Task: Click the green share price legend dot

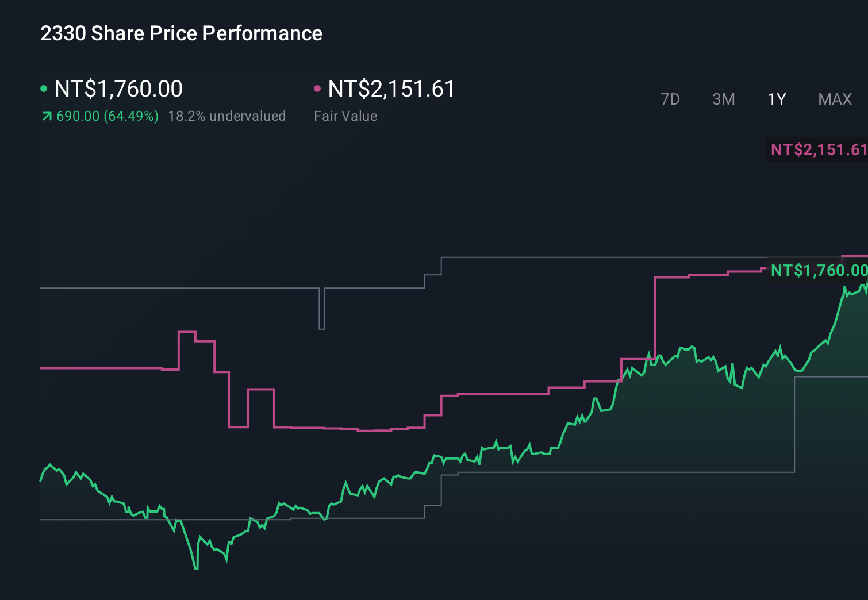Action: tap(44, 88)
